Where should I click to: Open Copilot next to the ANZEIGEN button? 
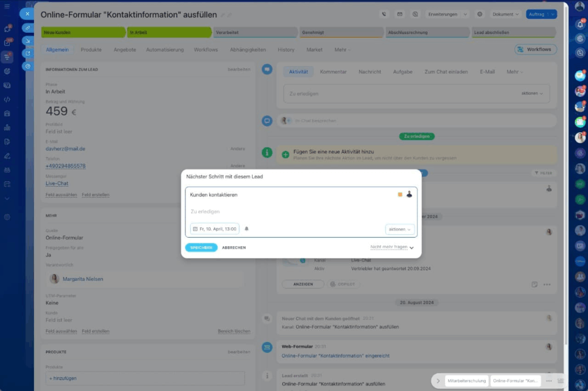point(343,284)
